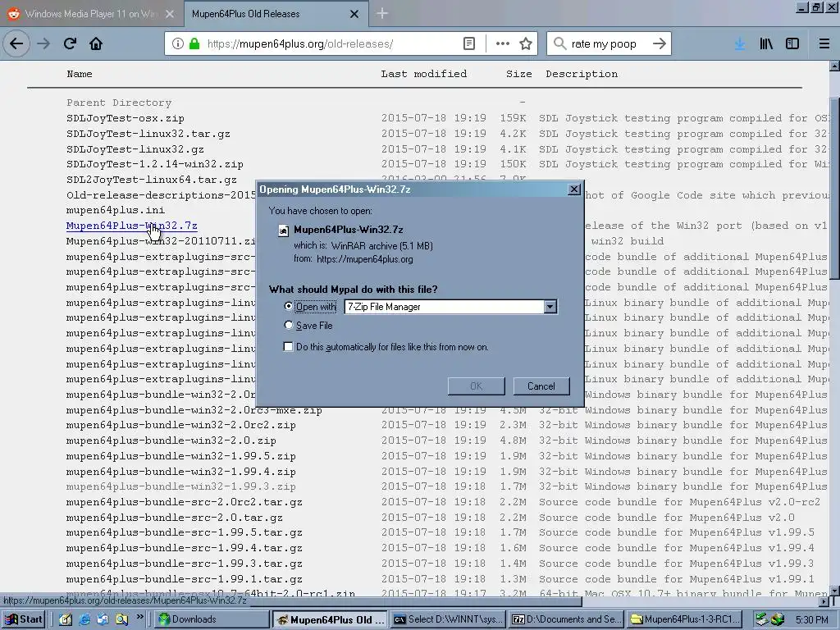This screenshot has width=840, height=630.
Task: Click the taskbar clock 5:30 PM
Action: coord(811,620)
